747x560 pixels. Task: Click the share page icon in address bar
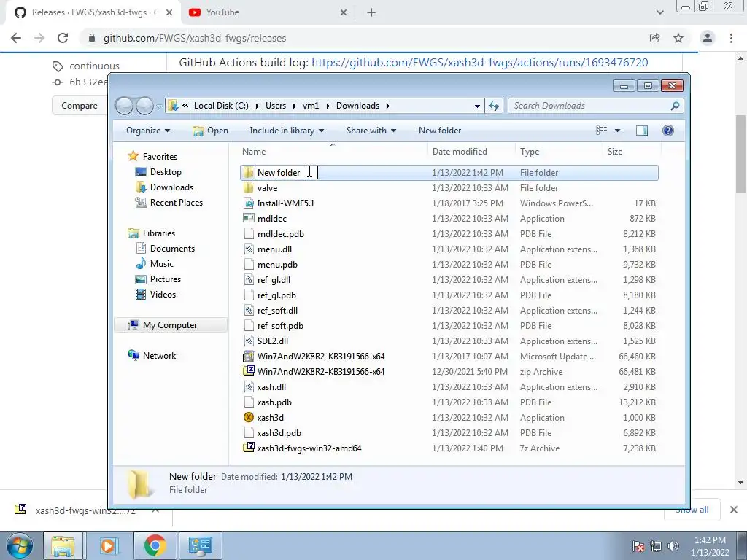pos(655,38)
